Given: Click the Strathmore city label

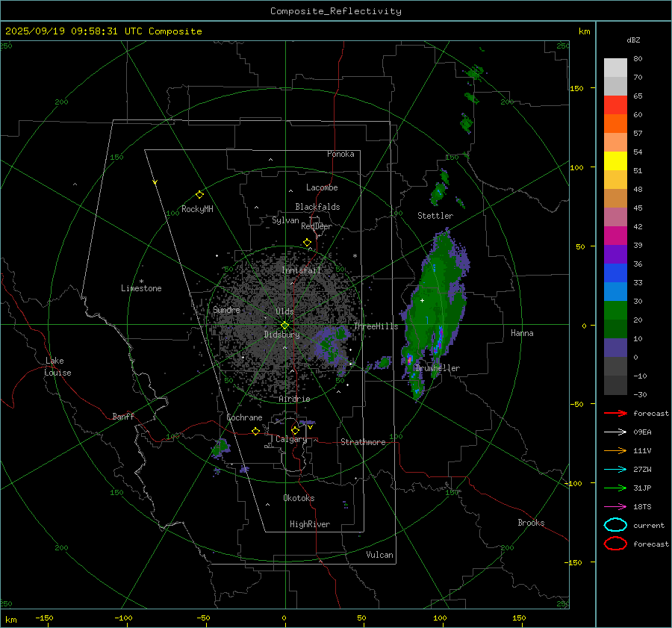Looking at the screenshot, I should (363, 442).
